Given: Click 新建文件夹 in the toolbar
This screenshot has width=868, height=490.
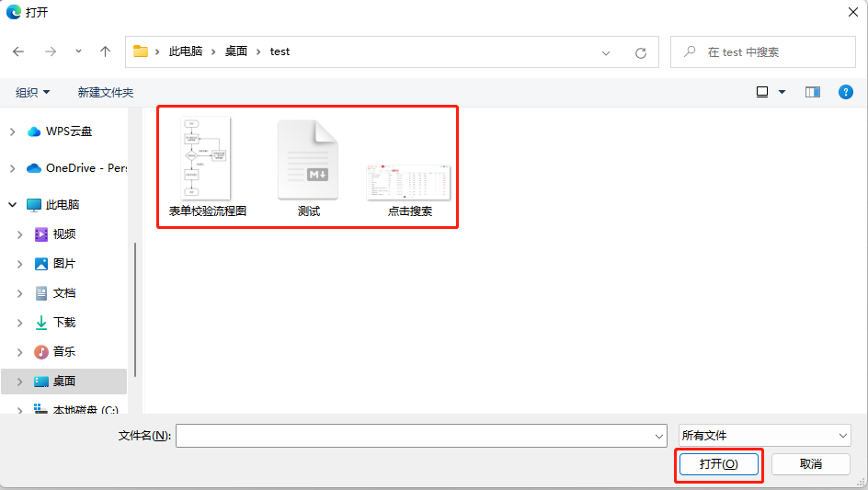Looking at the screenshot, I should [106, 92].
